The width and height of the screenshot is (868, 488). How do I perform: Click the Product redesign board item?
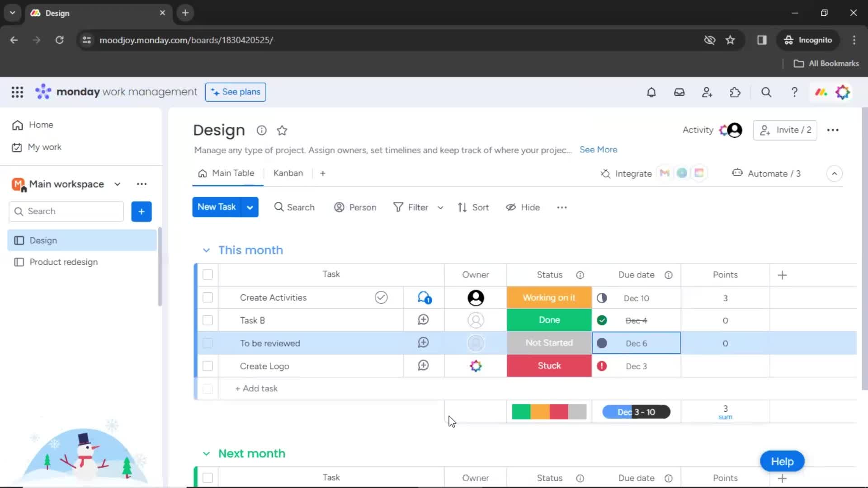[64, 262]
